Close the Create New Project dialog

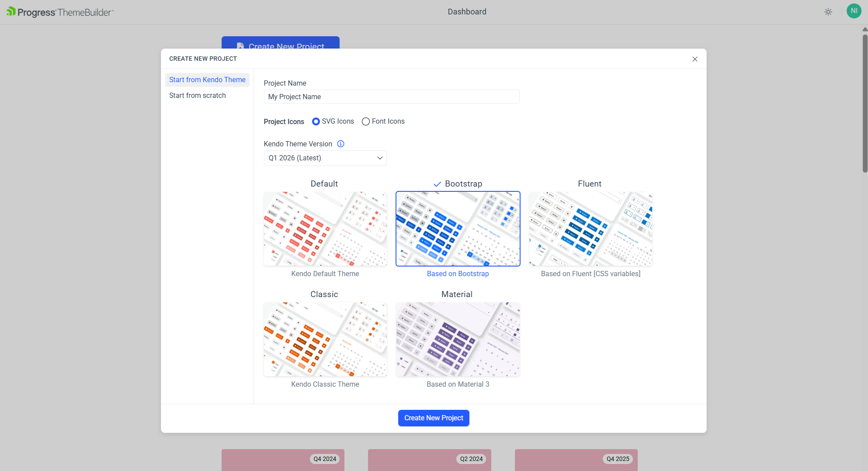[695, 59]
